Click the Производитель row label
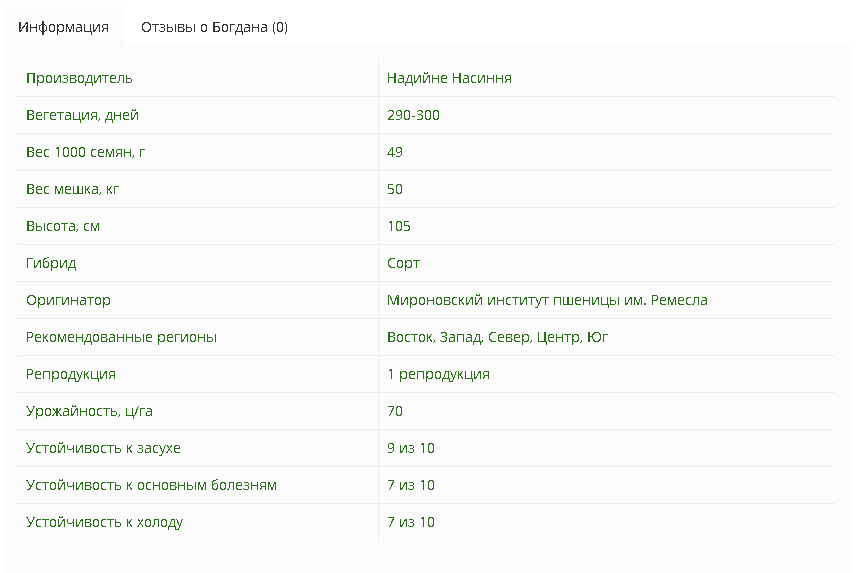The width and height of the screenshot is (859, 573). 79,78
